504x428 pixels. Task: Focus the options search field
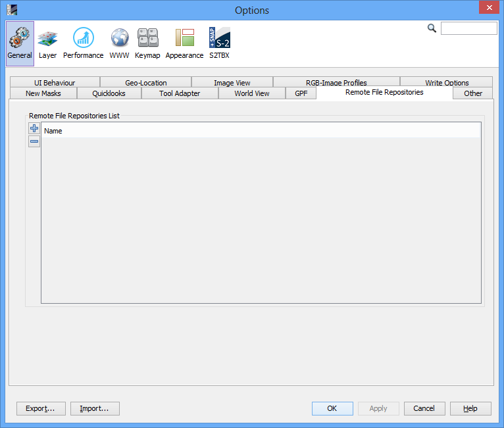pos(468,28)
